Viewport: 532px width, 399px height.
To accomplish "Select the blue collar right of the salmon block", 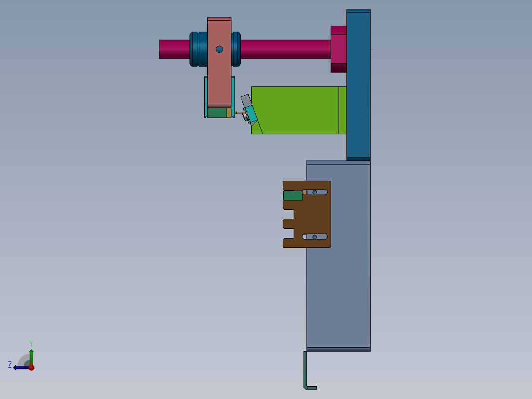I will point(236,49).
